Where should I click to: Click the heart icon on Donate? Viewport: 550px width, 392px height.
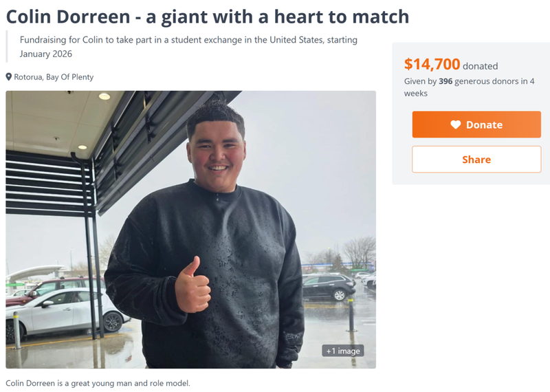pos(455,124)
